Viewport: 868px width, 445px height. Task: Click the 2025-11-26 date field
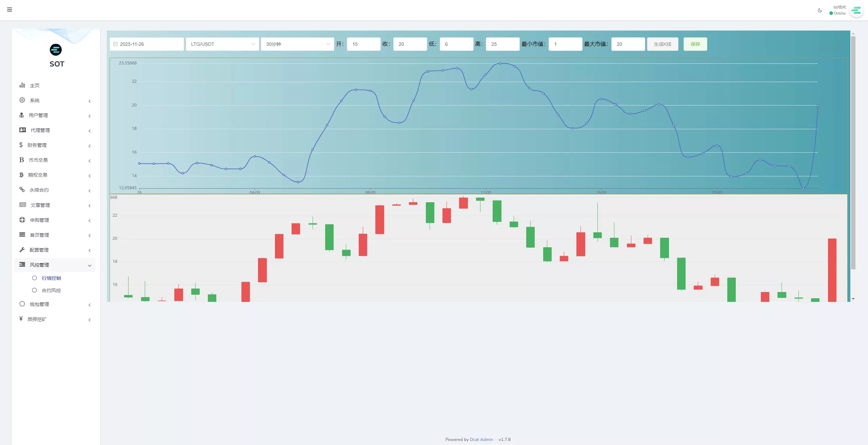point(146,44)
